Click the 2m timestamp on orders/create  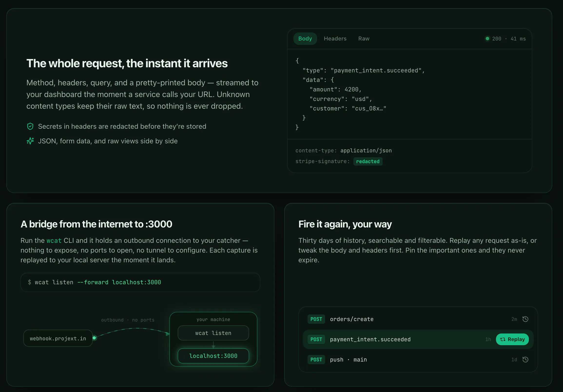[514, 319]
